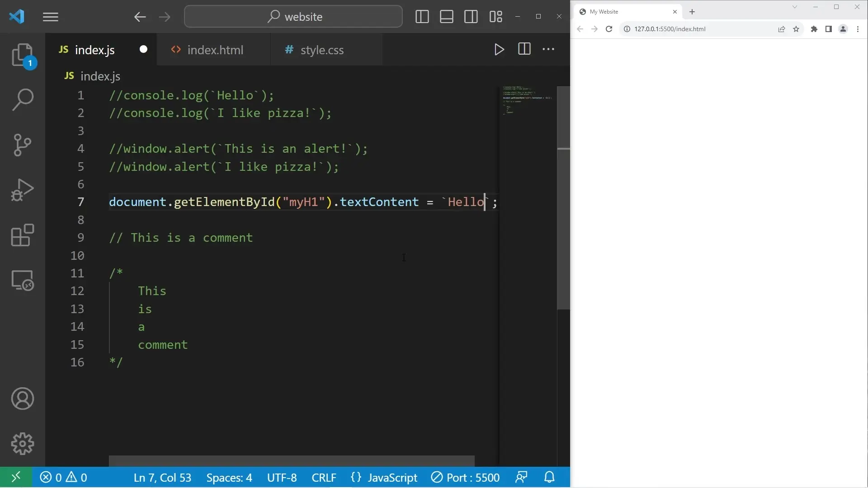Image resolution: width=868 pixels, height=488 pixels.
Task: Open VS Code hamburger application menu
Action: tap(51, 17)
